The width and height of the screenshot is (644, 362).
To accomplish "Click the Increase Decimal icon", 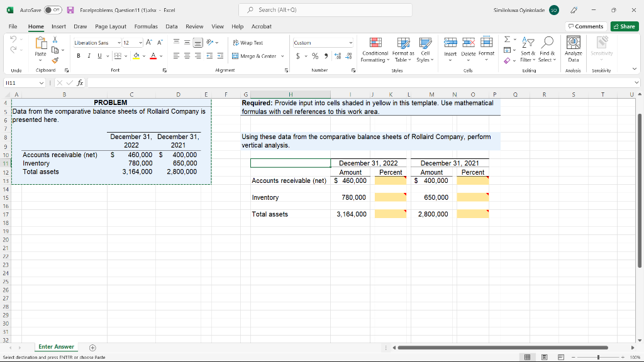I will point(338,55).
